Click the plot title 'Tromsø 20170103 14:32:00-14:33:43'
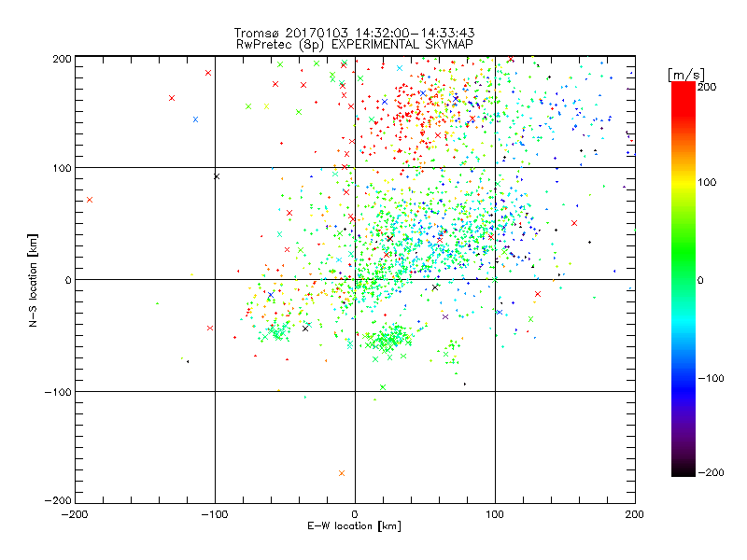The image size is (747, 560). [x=354, y=33]
